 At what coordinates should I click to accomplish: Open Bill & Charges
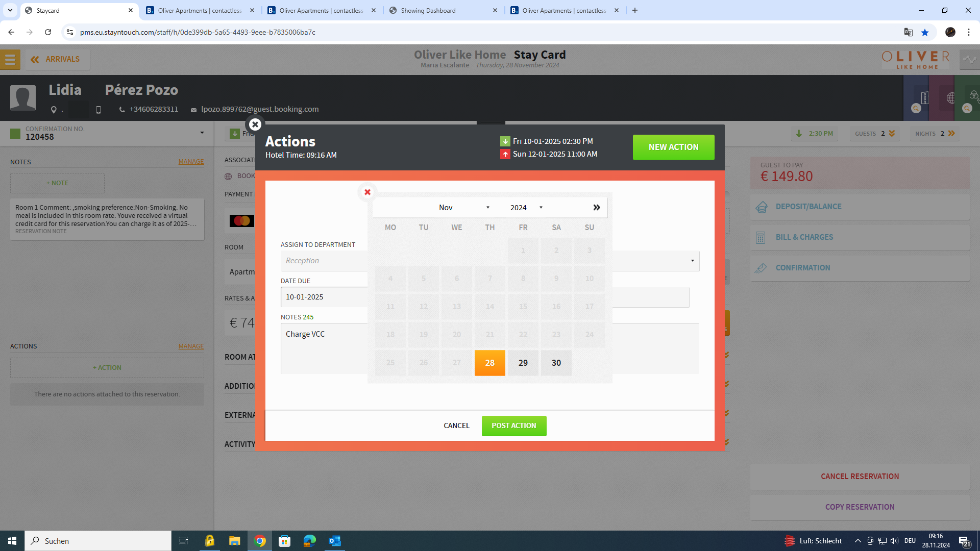click(804, 237)
